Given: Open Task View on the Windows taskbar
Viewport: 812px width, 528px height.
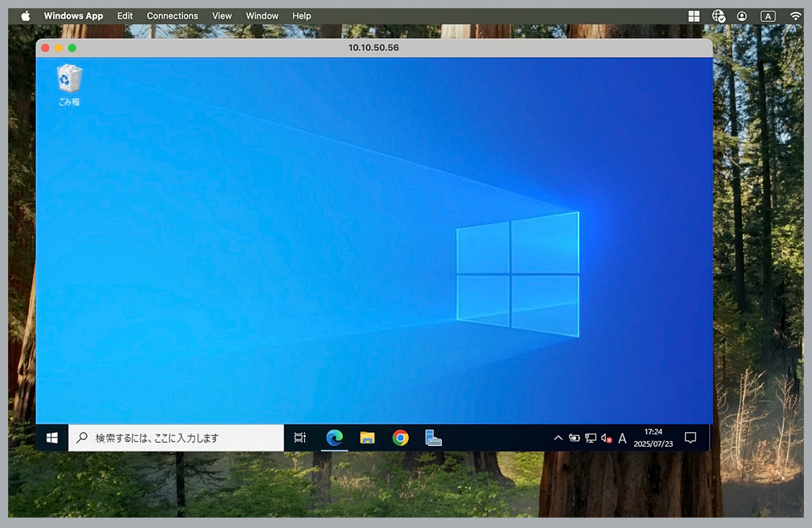Looking at the screenshot, I should coord(300,438).
